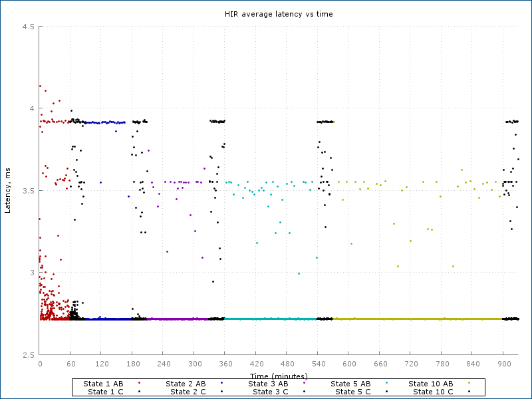532x399 pixels.
Task: Click the 120 x-axis tick label
Action: pyautogui.click(x=102, y=364)
